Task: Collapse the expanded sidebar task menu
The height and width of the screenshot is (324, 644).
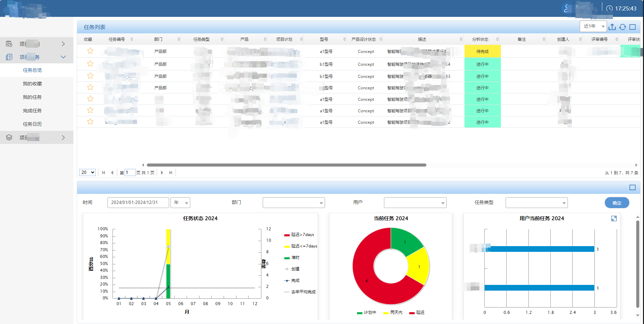Action: coord(36,57)
